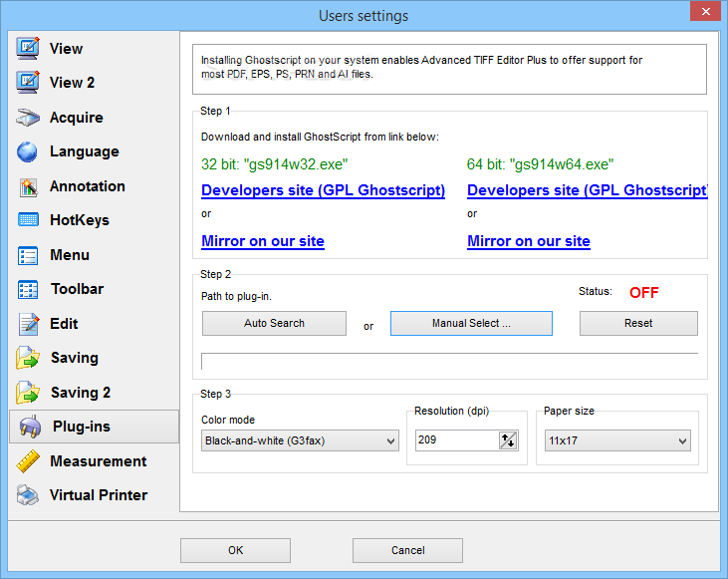Expand the Color mode dropdown
Image resolution: width=728 pixels, height=579 pixels.
tap(300, 440)
